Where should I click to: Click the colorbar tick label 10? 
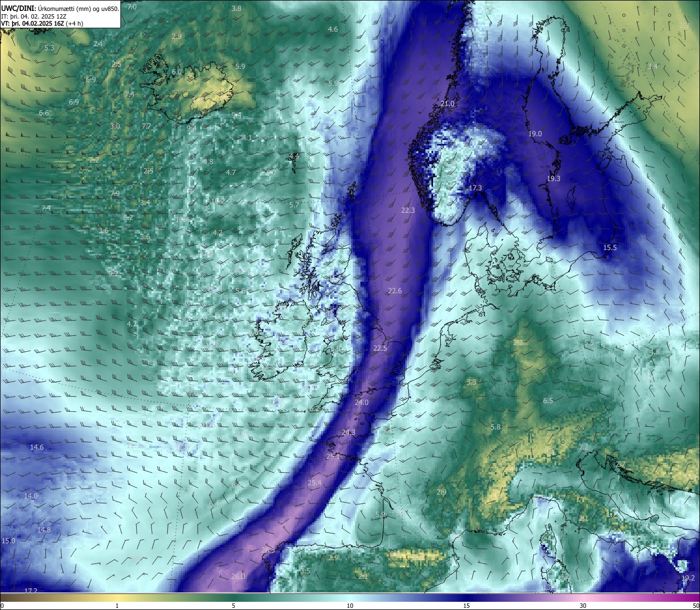coord(350,606)
